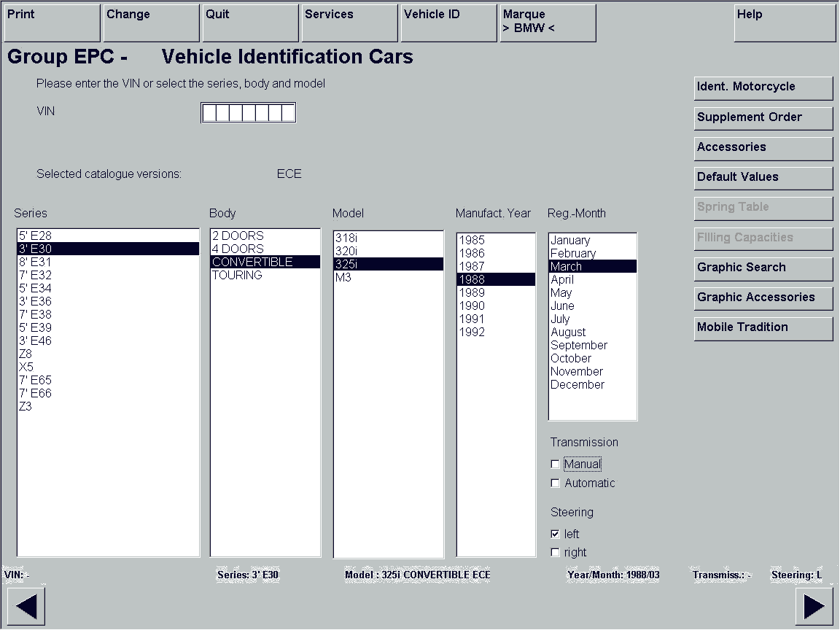The image size is (840, 630).
Task: Select February registration month
Action: click(x=593, y=253)
